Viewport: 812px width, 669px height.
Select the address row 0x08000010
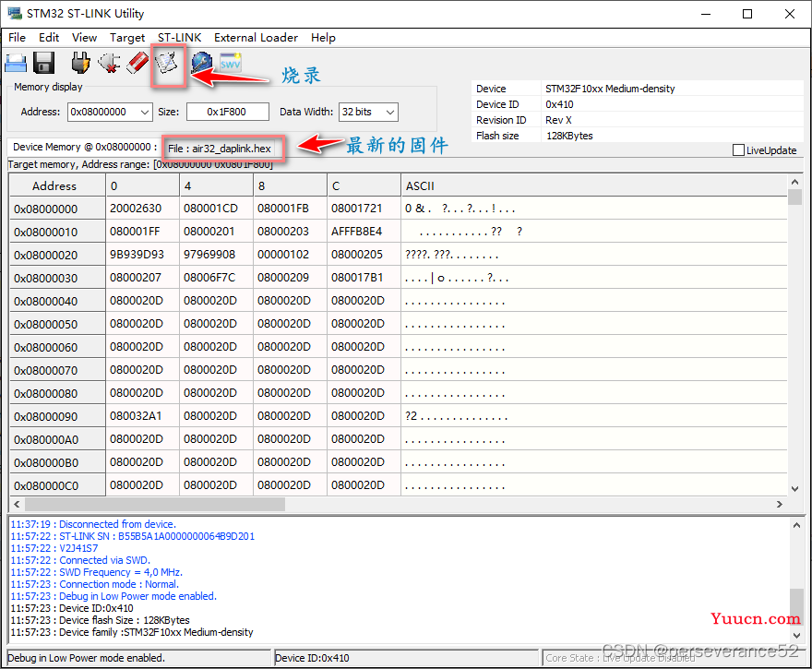pos(57,232)
